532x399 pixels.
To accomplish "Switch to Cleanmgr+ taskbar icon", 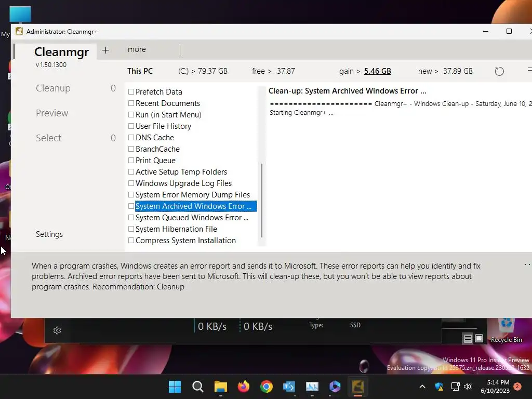I will click(x=357, y=387).
